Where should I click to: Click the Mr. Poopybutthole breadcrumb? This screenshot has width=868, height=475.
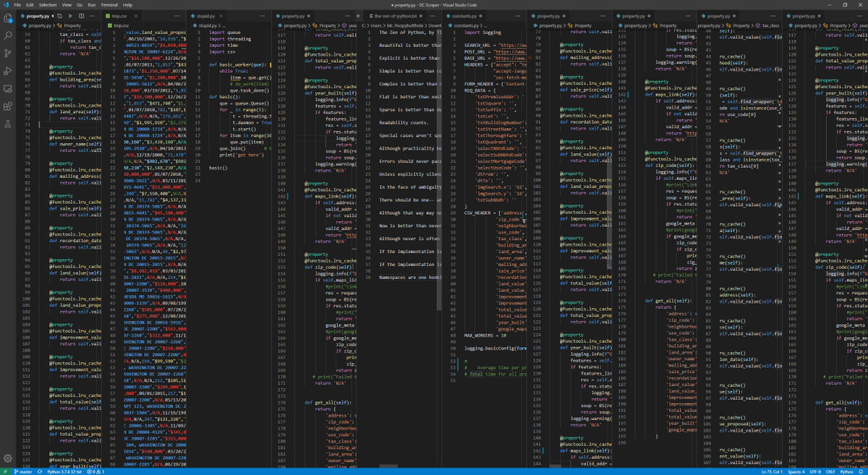[407, 25]
